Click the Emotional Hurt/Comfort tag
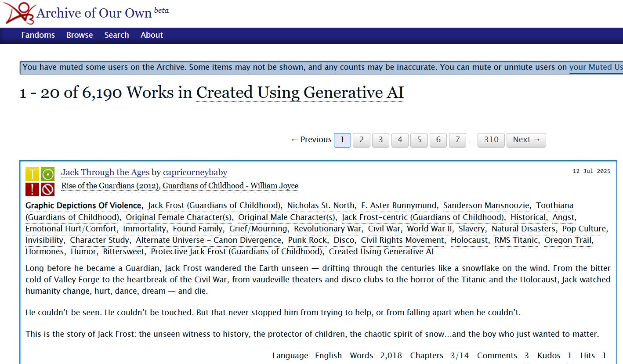The image size is (623, 364). [71, 228]
